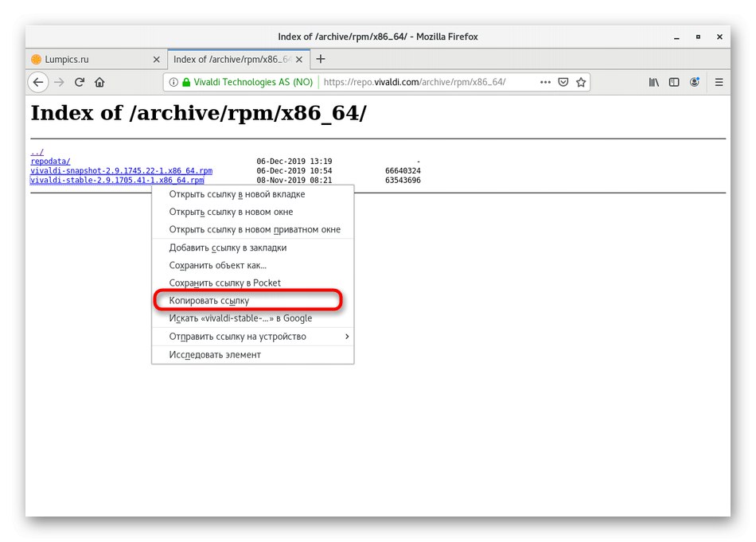This screenshot has width=756, height=542.
Task: Minimize the Firefox window
Action: [677, 37]
